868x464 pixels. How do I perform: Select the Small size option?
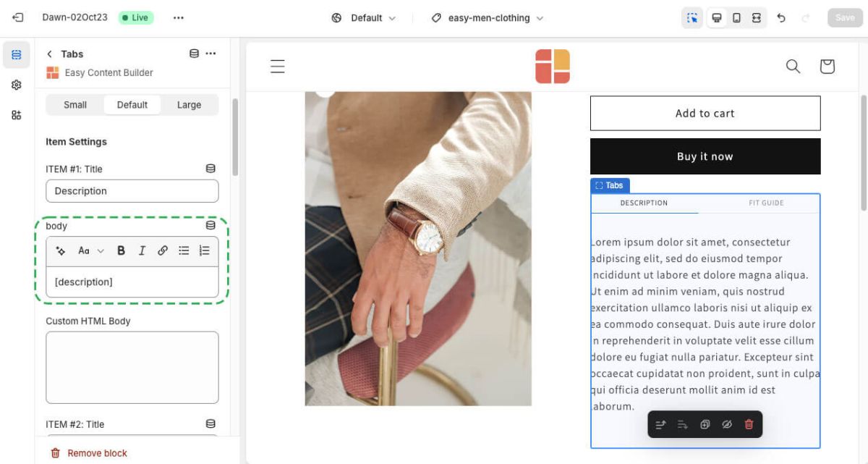(x=75, y=105)
